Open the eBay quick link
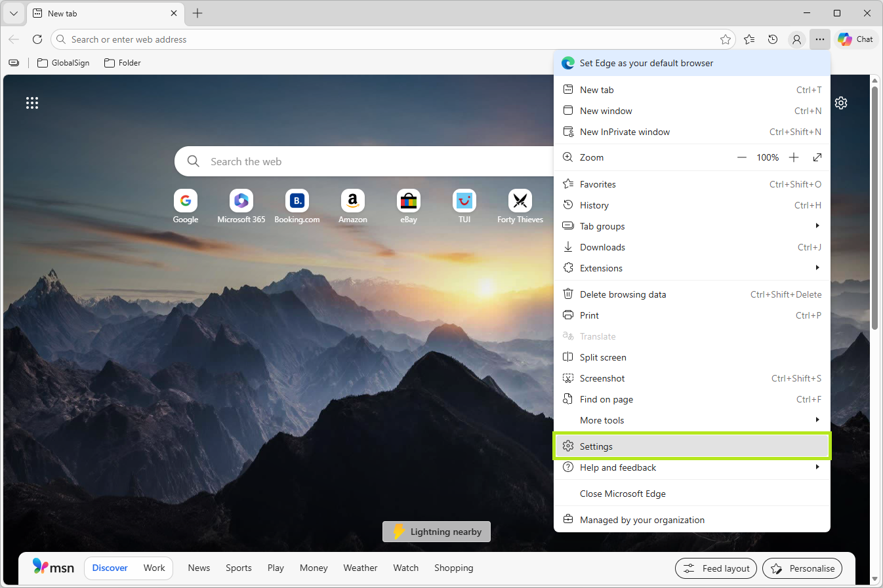 [409, 207]
